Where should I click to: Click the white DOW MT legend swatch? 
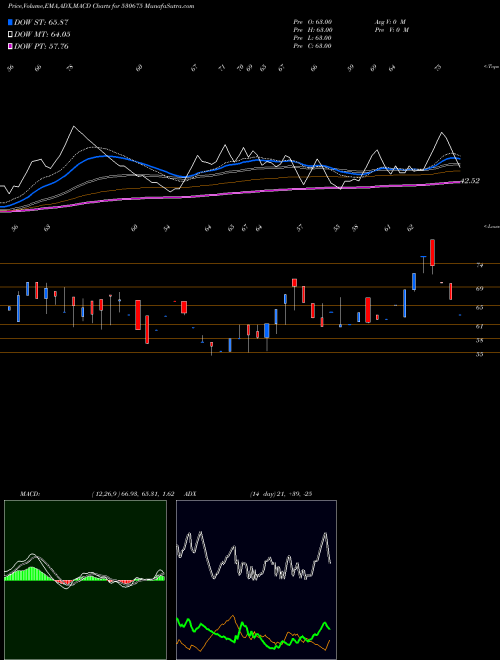[x=10, y=35]
